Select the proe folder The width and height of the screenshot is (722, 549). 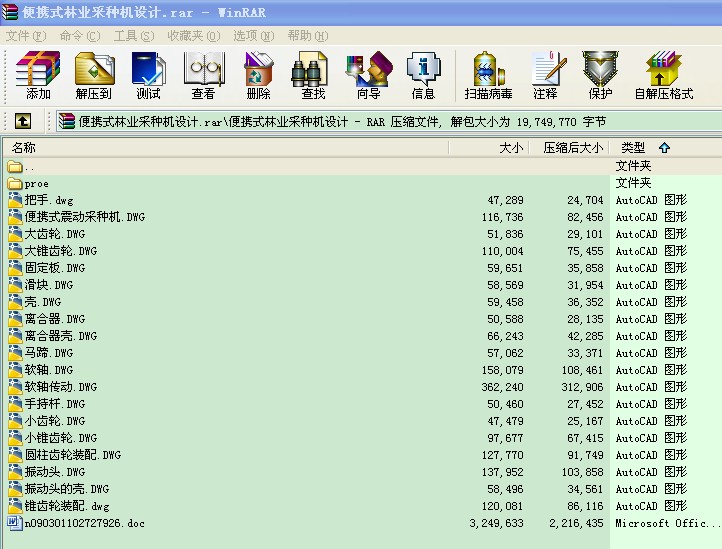tap(36, 183)
